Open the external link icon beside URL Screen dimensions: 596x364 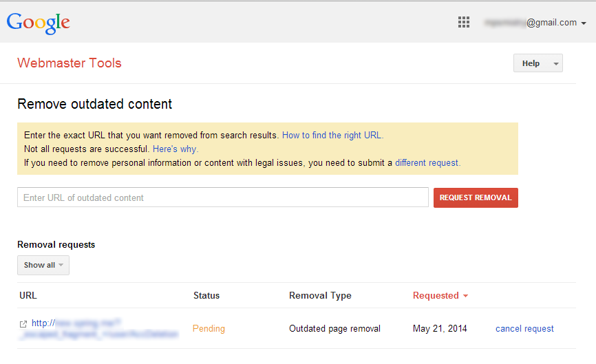(x=23, y=323)
